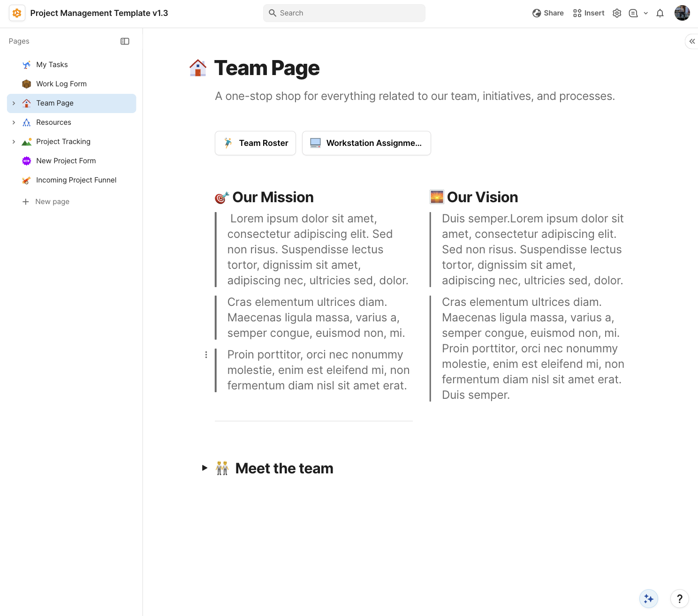698x616 pixels.
Task: Open the settings gear icon
Action: pyautogui.click(x=617, y=13)
